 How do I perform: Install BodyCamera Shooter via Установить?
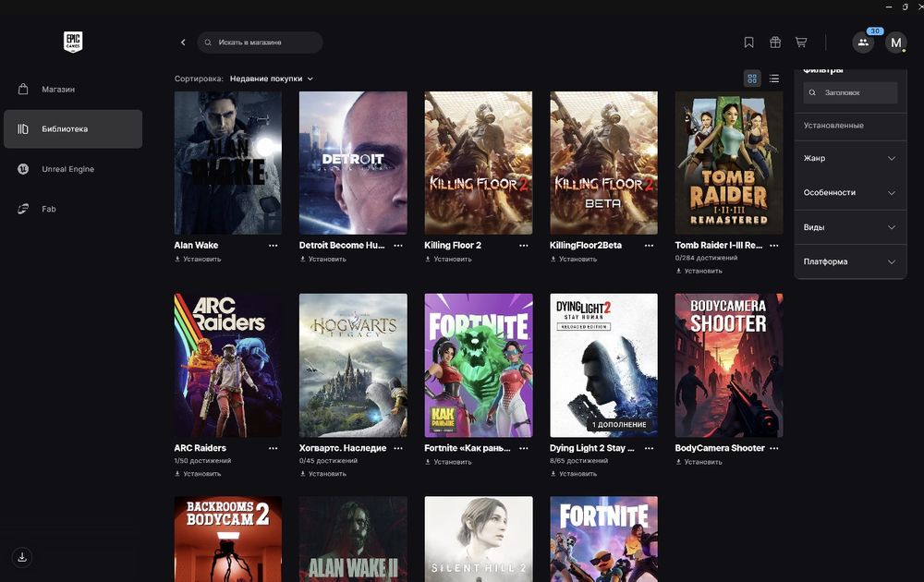click(x=699, y=463)
